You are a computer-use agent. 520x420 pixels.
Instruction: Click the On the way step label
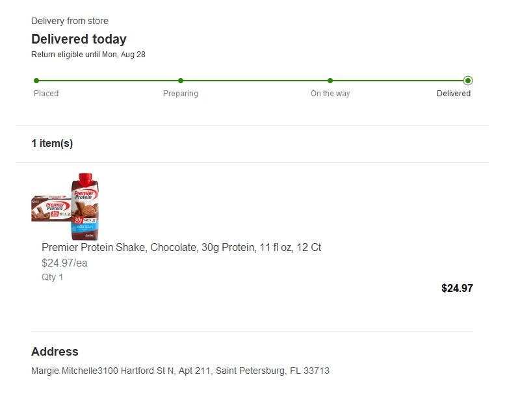330,94
